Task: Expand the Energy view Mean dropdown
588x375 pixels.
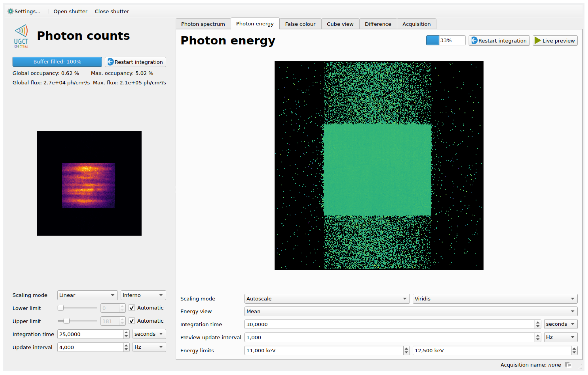Action: 411,311
